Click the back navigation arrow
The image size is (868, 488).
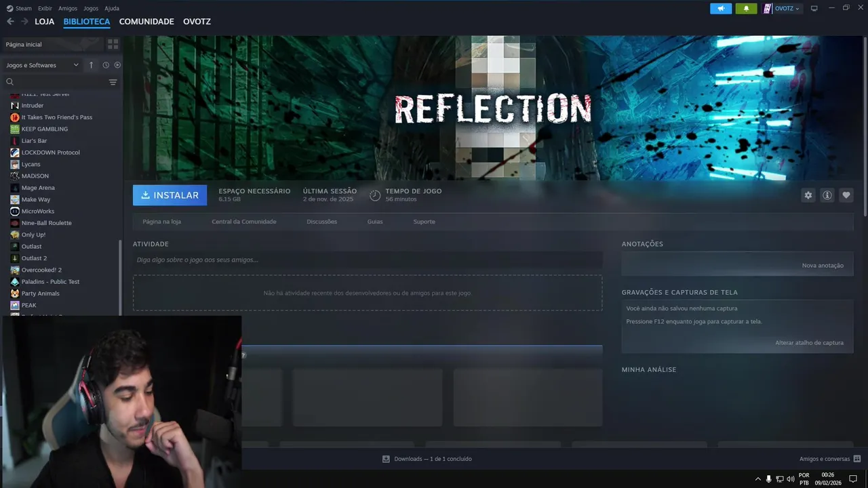pyautogui.click(x=10, y=22)
